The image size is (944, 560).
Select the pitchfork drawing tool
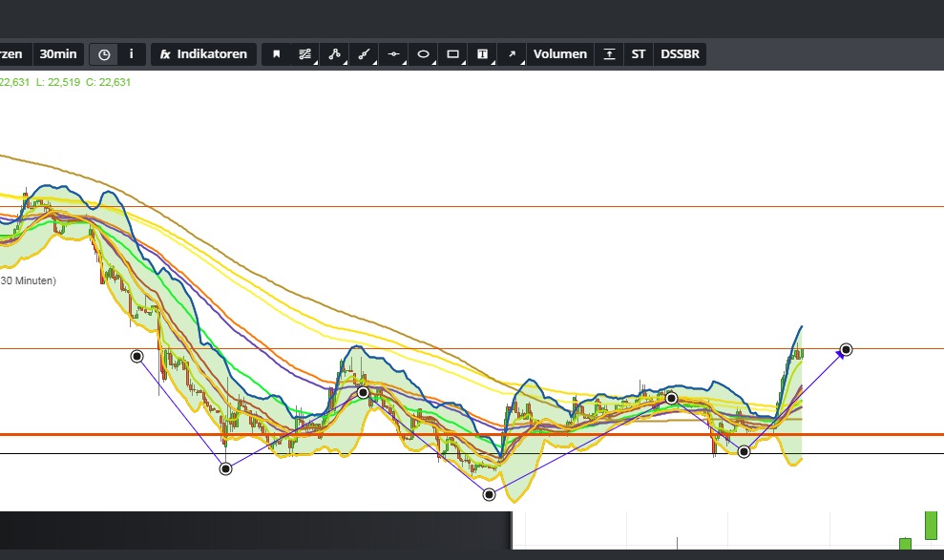[334, 54]
